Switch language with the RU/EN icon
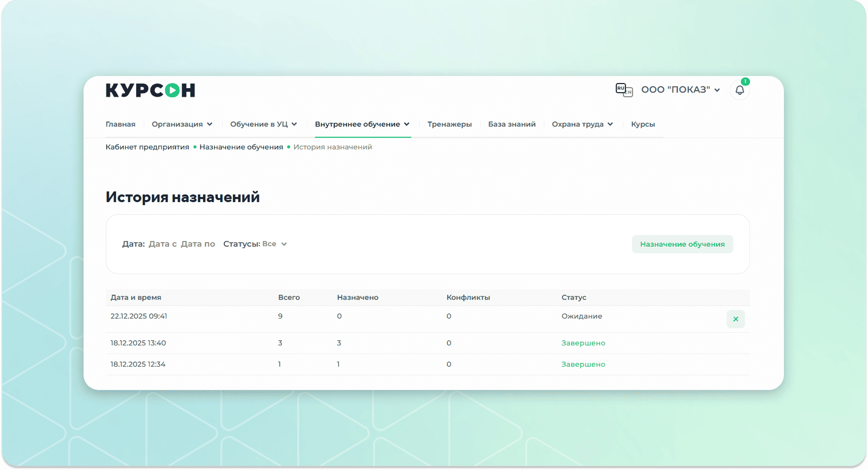 623,90
